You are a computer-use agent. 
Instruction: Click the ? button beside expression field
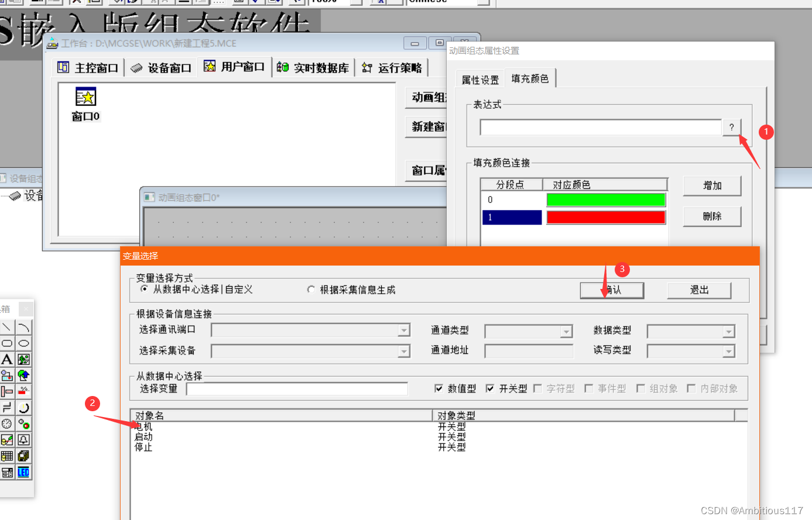coord(732,127)
